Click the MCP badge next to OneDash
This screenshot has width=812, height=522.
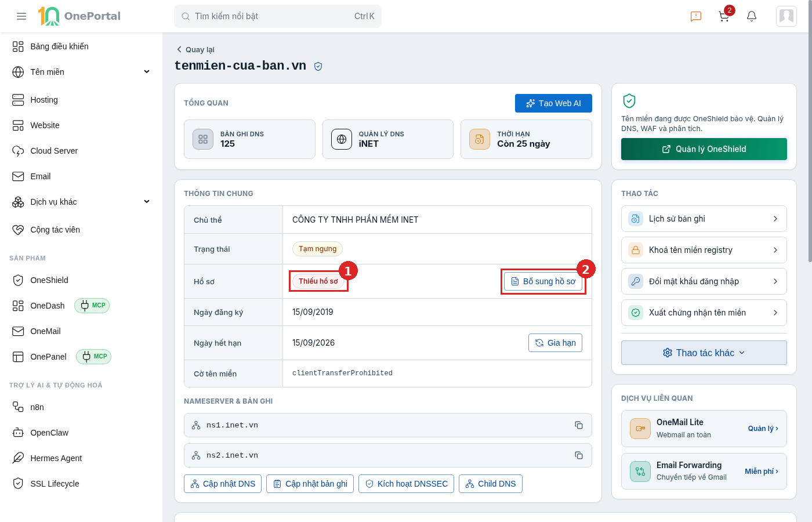click(92, 306)
